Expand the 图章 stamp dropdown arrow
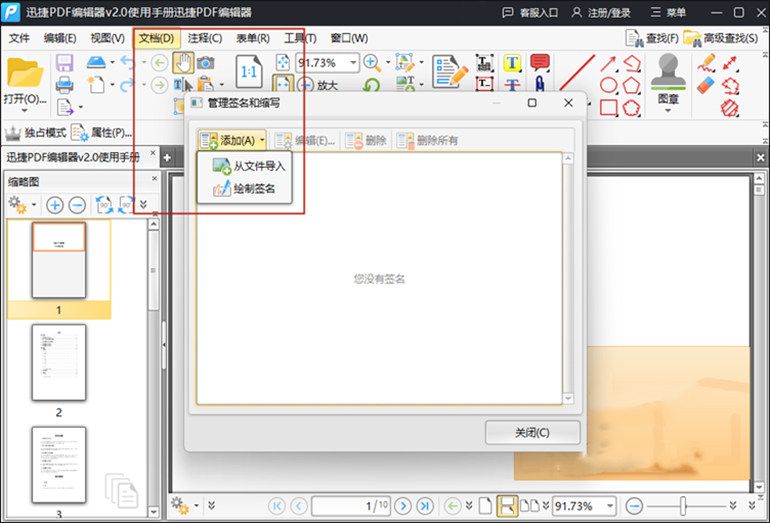 [x=668, y=110]
